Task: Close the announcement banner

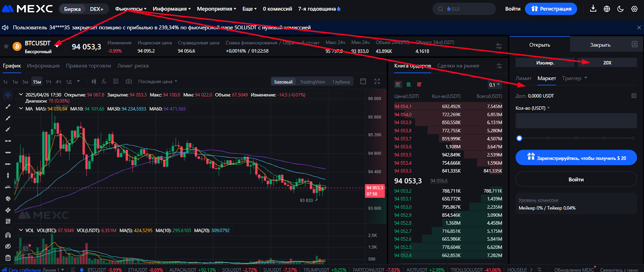Action: coord(639,28)
